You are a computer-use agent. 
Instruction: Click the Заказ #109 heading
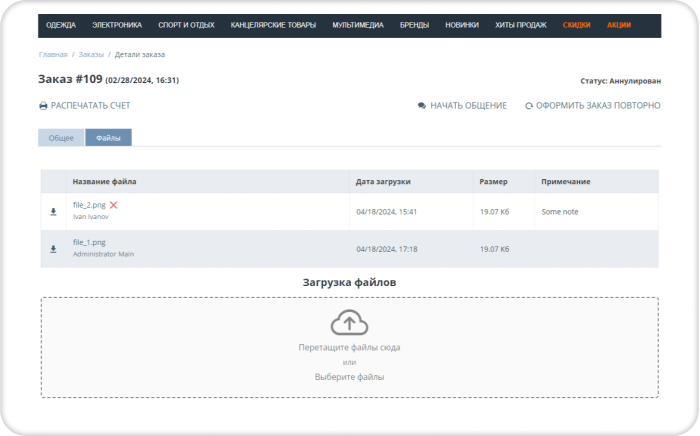pyautogui.click(x=70, y=79)
